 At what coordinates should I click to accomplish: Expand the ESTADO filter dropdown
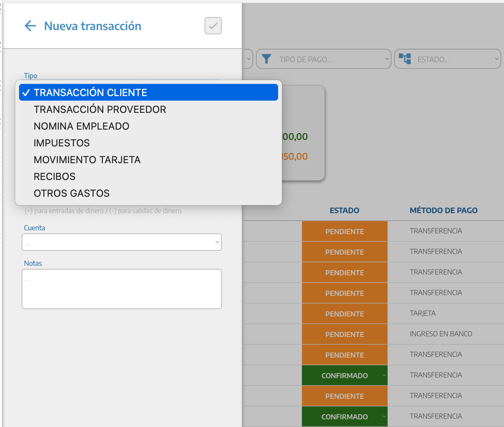448,59
